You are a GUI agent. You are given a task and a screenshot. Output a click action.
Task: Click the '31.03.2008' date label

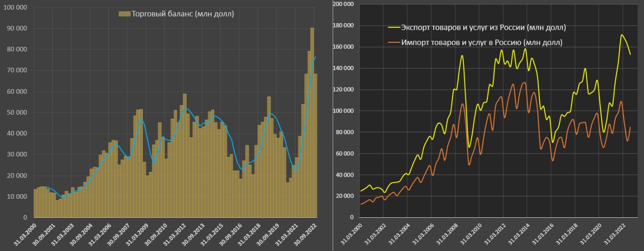click(446, 234)
